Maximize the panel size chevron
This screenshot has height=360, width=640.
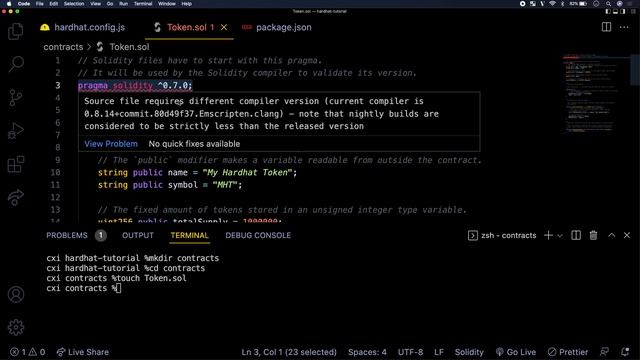[x=611, y=235]
